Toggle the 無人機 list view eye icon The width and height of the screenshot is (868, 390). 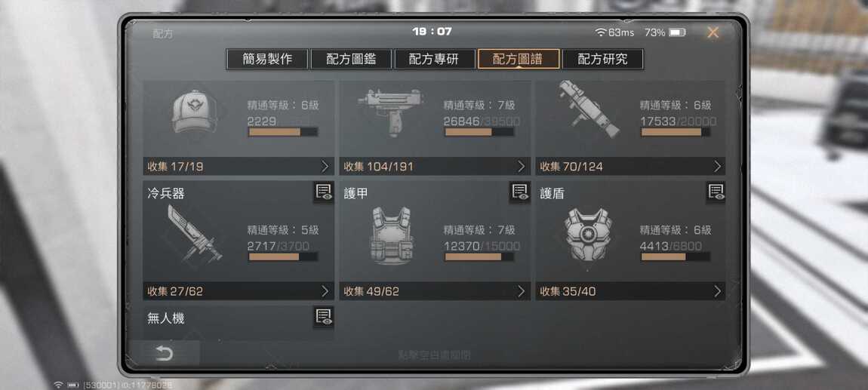324,317
